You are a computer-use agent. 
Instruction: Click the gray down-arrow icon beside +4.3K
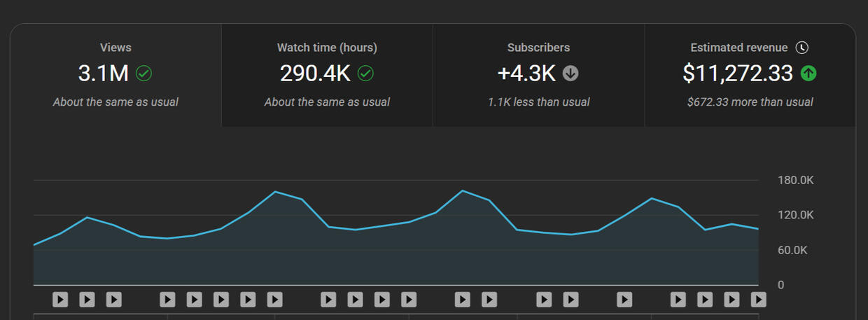pyautogui.click(x=570, y=73)
